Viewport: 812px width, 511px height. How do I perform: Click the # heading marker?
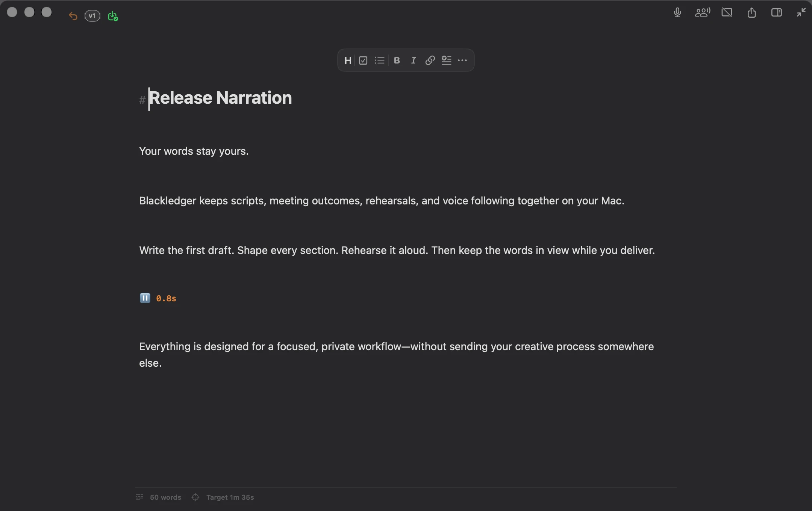coord(142,100)
